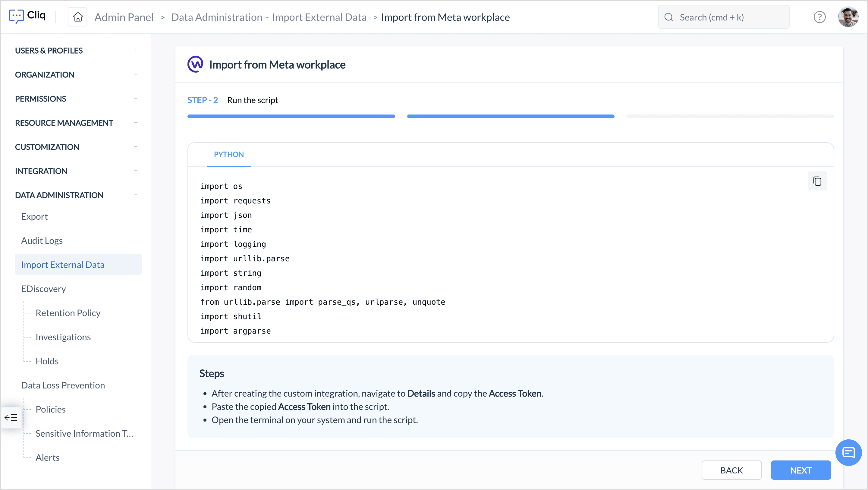Collapse the Data Administration section
This screenshot has width=868, height=490.
pyautogui.click(x=136, y=195)
